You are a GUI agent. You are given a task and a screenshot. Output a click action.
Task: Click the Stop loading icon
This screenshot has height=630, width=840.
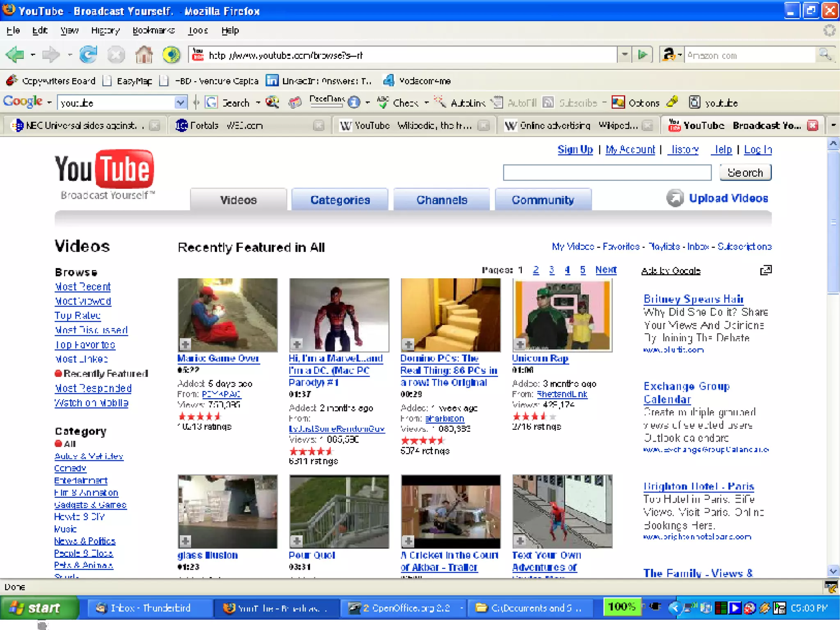(116, 55)
